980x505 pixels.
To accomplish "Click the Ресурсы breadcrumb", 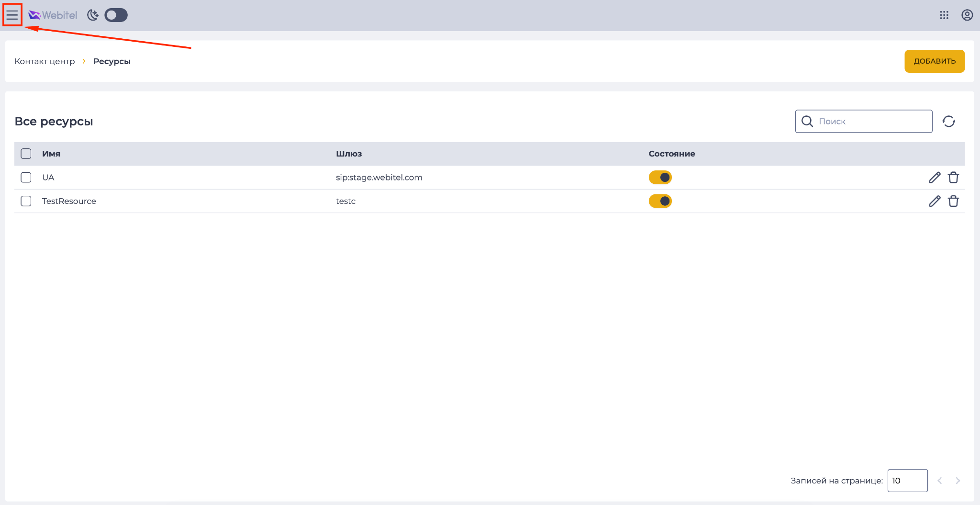I will tap(112, 61).
